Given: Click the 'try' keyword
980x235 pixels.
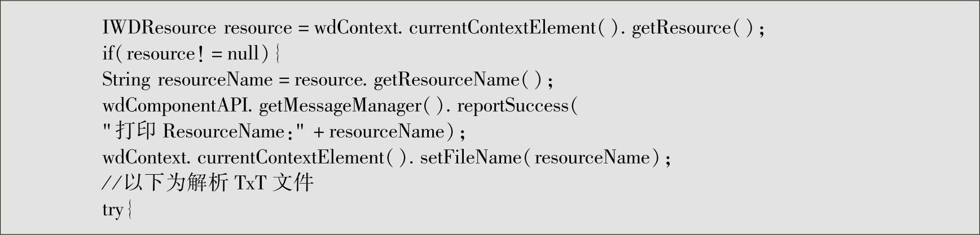Looking at the screenshot, I should coord(112,209).
